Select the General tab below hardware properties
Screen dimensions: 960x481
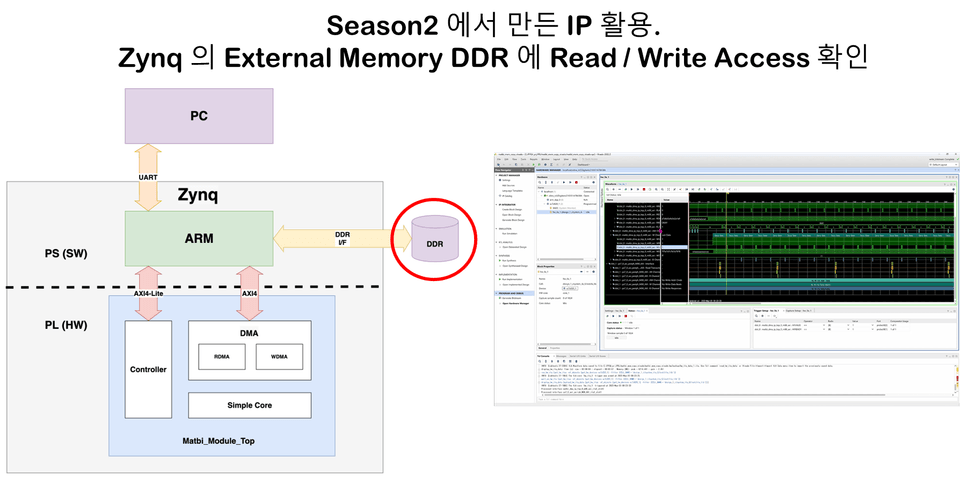(542, 348)
